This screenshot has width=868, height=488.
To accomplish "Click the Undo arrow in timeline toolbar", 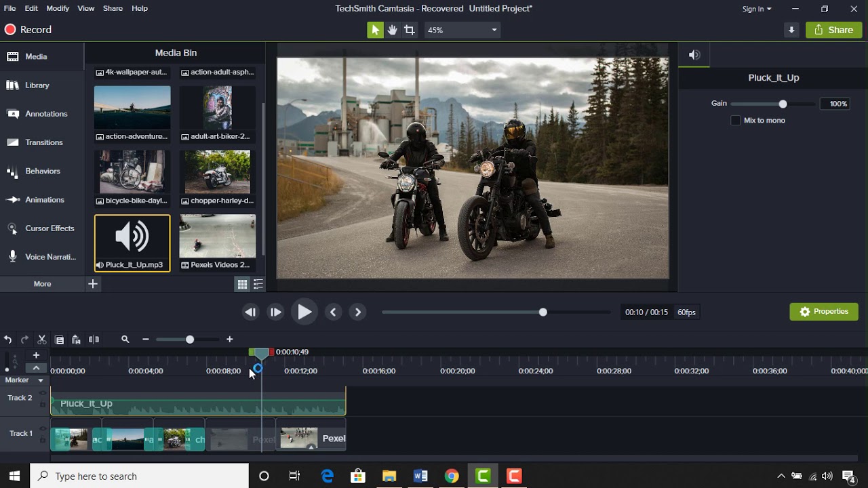I will (x=8, y=340).
